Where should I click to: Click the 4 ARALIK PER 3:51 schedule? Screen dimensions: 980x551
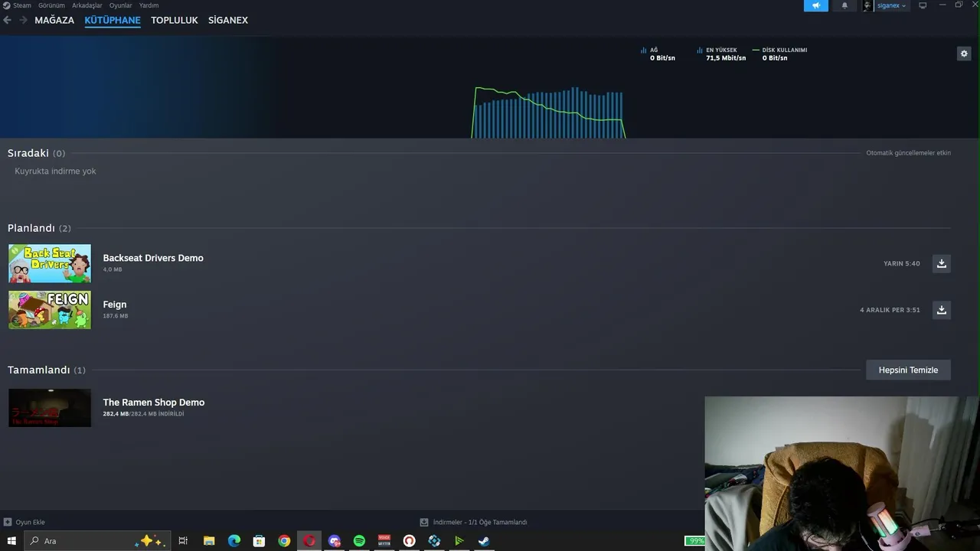coord(890,310)
